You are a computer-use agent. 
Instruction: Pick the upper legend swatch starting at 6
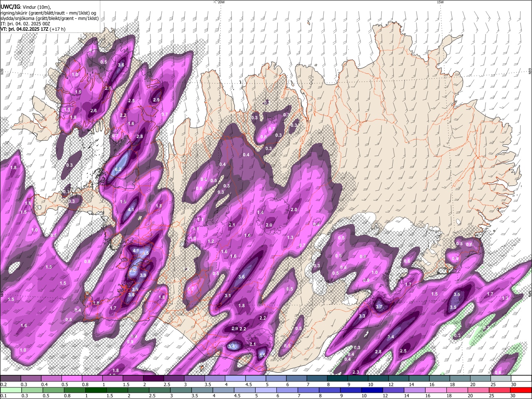pyautogui.click(x=296, y=379)
